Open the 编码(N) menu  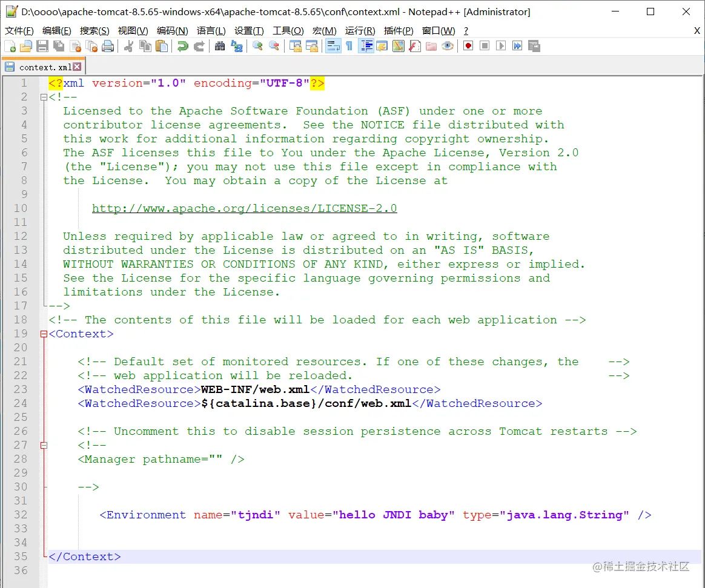coord(172,30)
